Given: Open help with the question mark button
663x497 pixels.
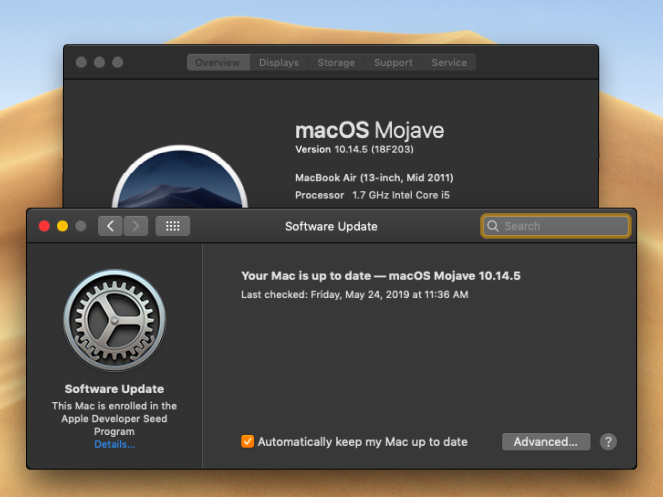Looking at the screenshot, I should [608, 442].
